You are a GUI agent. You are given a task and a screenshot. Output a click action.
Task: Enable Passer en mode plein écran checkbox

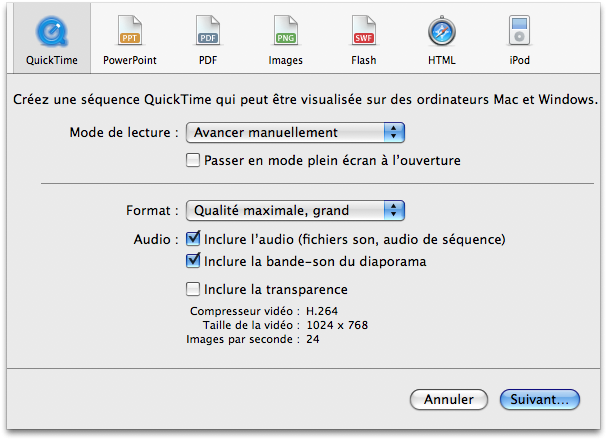193,160
